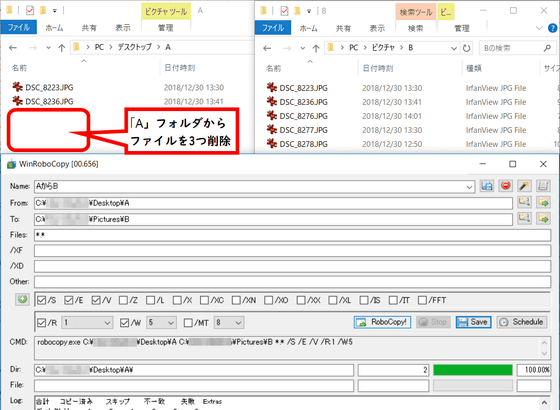
Task: Open quick access toolbar dropdown in folder A
Action: [x=55, y=11]
